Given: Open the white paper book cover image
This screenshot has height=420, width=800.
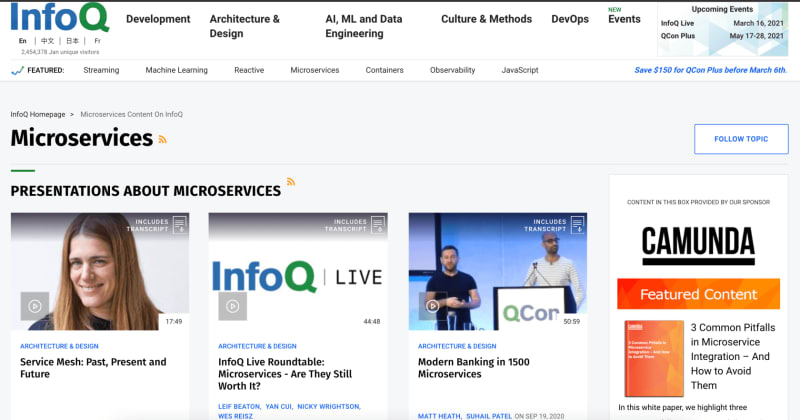Looking at the screenshot, I should [654, 358].
